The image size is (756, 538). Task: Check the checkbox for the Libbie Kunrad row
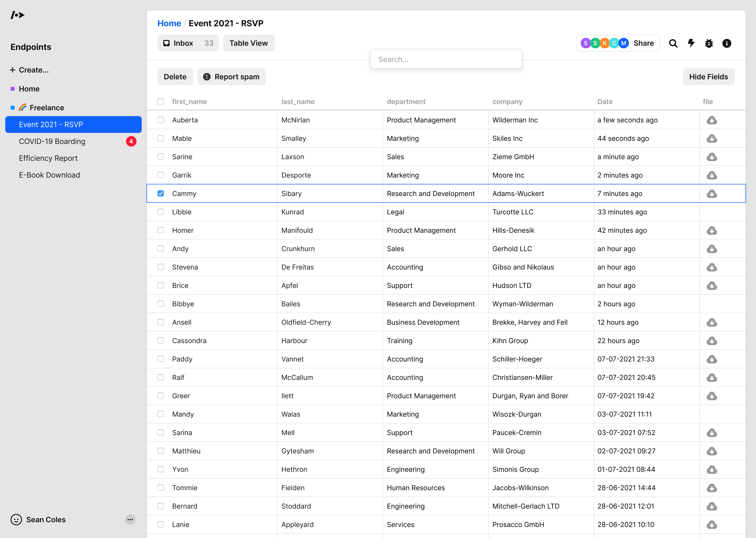point(161,212)
